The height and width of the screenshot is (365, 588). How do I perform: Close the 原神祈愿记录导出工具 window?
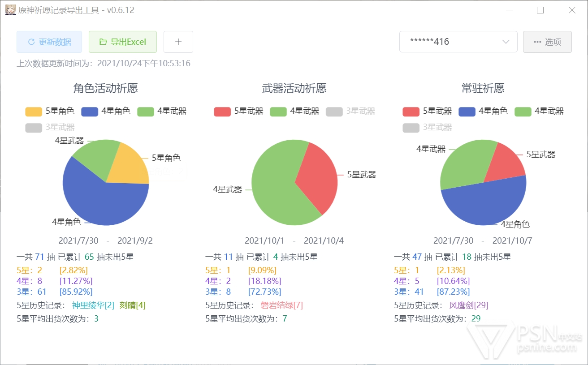[572, 10]
